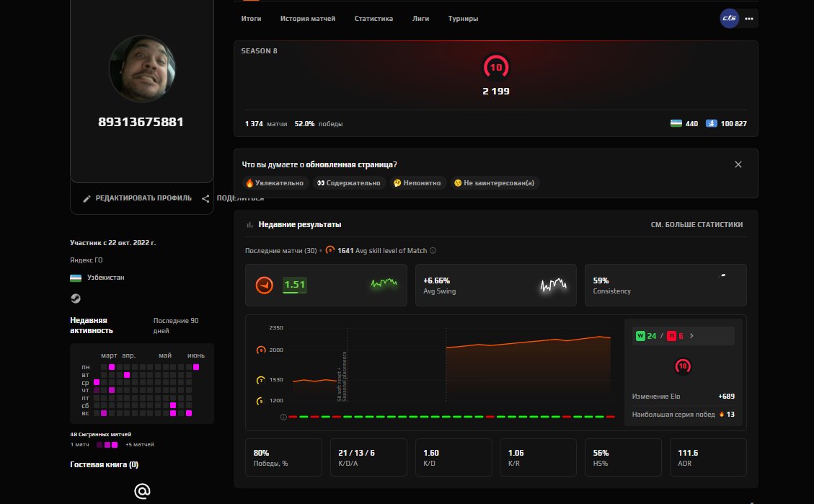Go to the Лиги tab
The width and height of the screenshot is (814, 504).
[420, 19]
